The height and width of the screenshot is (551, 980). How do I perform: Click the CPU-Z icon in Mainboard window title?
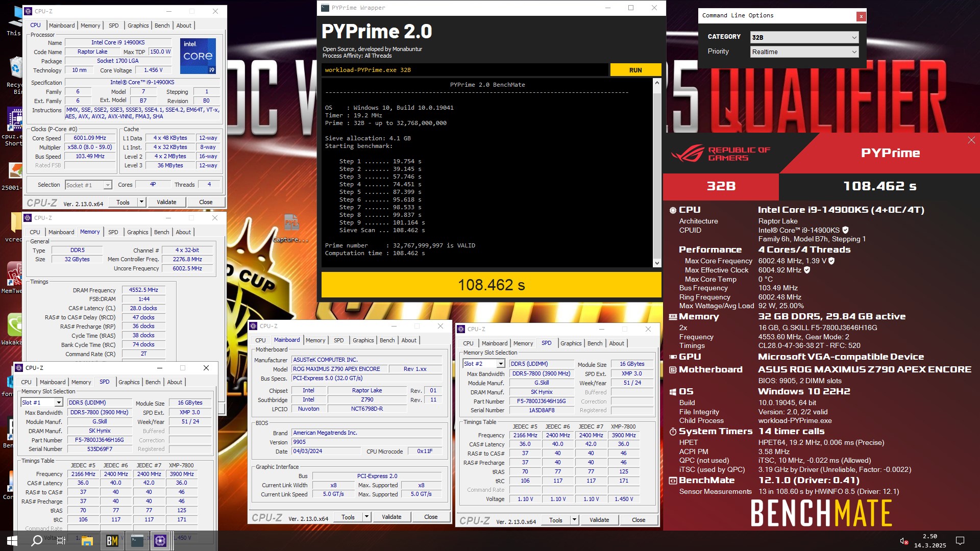point(253,326)
